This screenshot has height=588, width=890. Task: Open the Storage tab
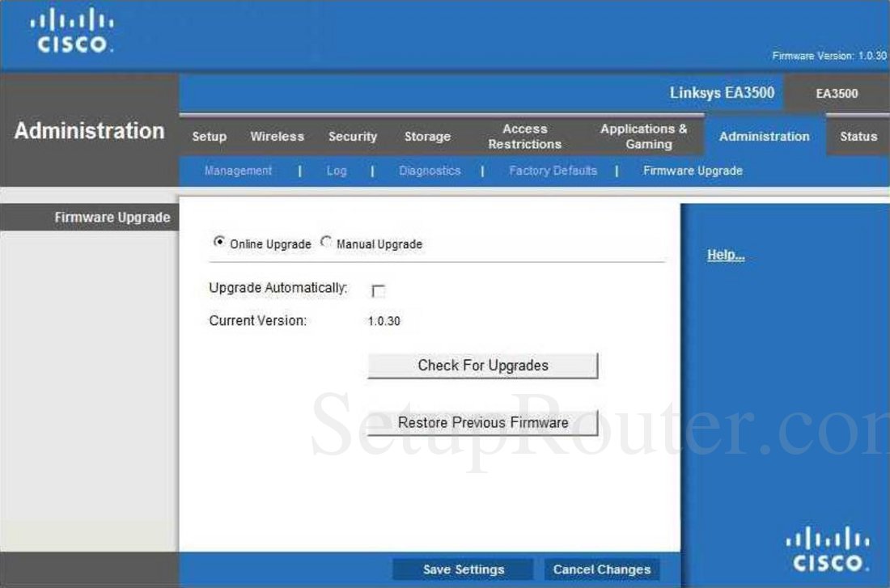(427, 137)
